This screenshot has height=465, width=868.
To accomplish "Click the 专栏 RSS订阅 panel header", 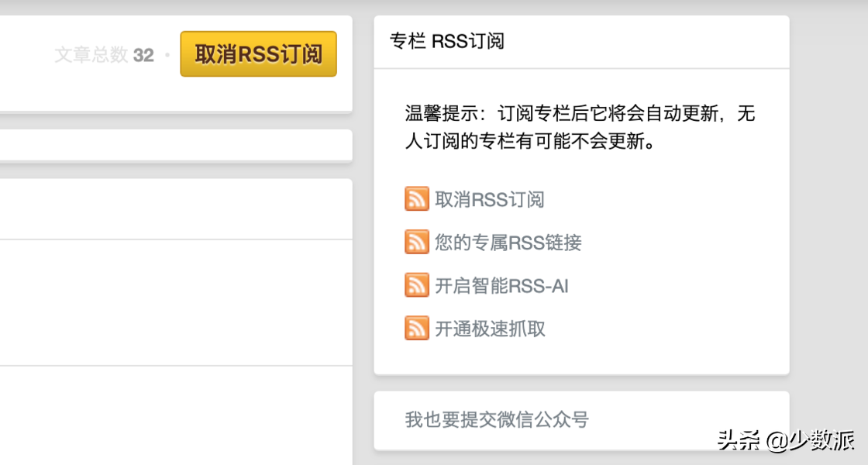I will [x=447, y=41].
